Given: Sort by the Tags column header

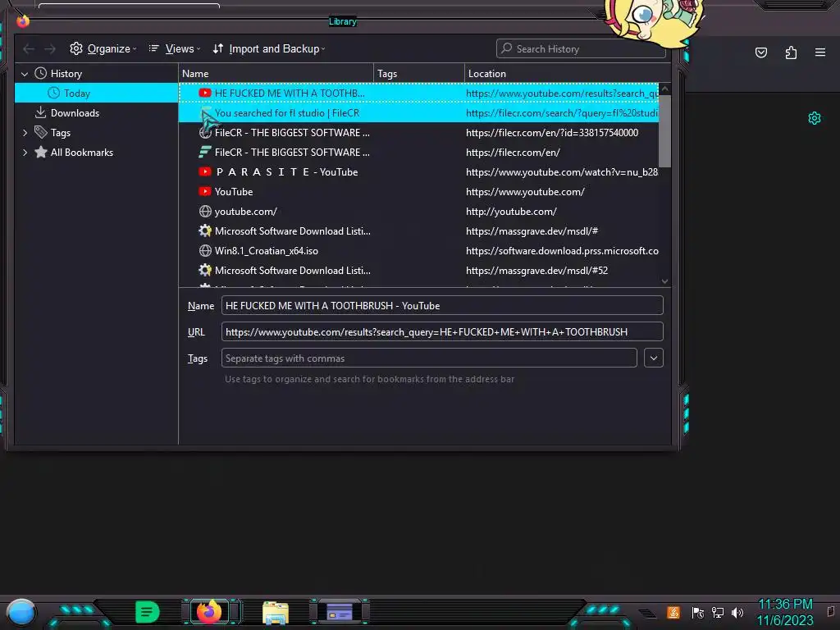Looking at the screenshot, I should pyautogui.click(x=419, y=73).
